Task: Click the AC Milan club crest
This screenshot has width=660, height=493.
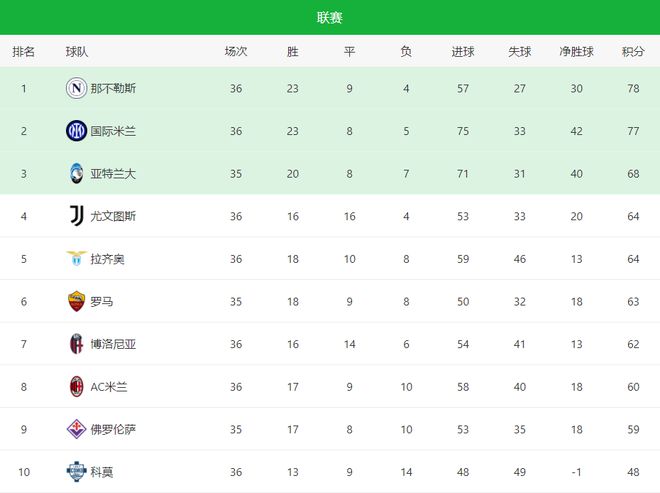Action: tap(76, 386)
